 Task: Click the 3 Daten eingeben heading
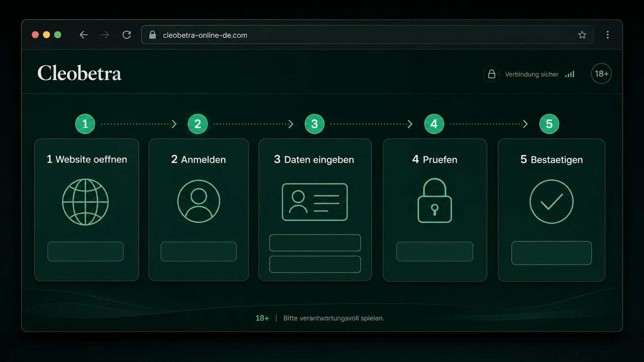click(x=314, y=159)
